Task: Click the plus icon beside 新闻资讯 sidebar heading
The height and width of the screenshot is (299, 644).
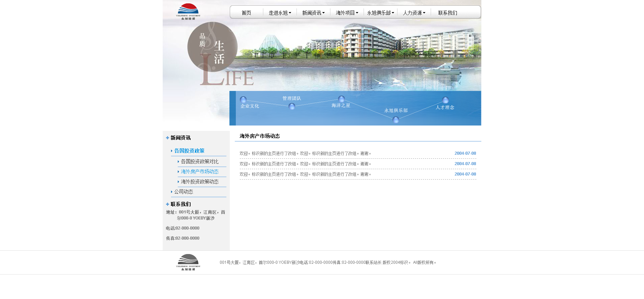Action: [x=167, y=138]
